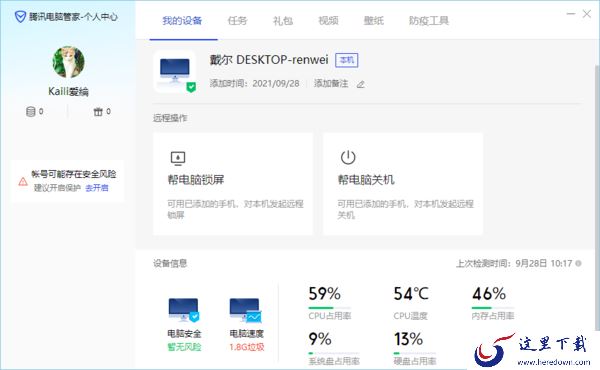Click the 1.8G垃圾 junk text
Screen dimensions: 600x370
(247, 347)
